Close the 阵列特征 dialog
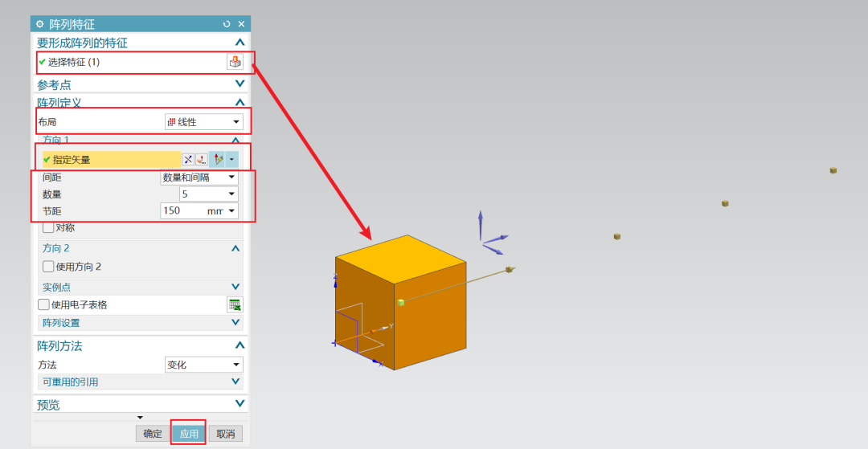Screen dimensions: 868x449 tap(241, 24)
